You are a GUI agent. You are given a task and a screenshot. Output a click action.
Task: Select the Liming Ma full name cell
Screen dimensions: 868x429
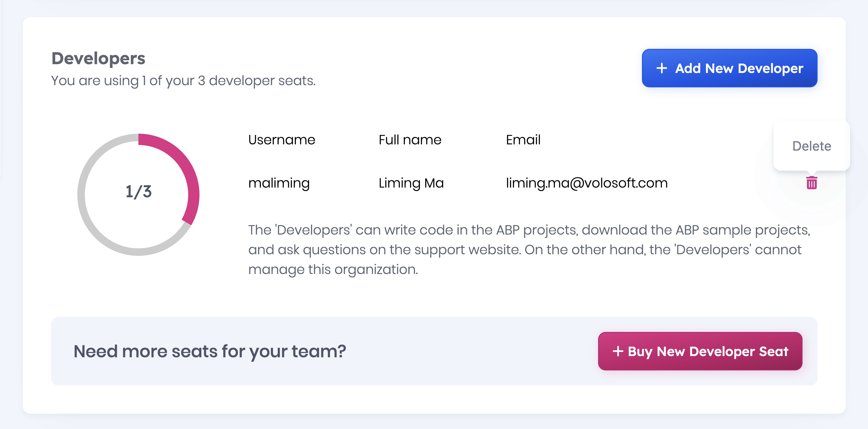click(411, 183)
